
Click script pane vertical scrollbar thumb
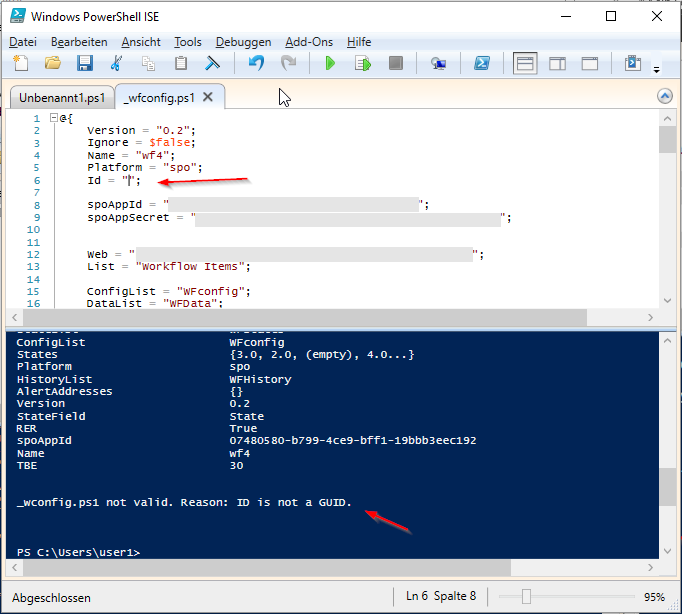[667, 140]
